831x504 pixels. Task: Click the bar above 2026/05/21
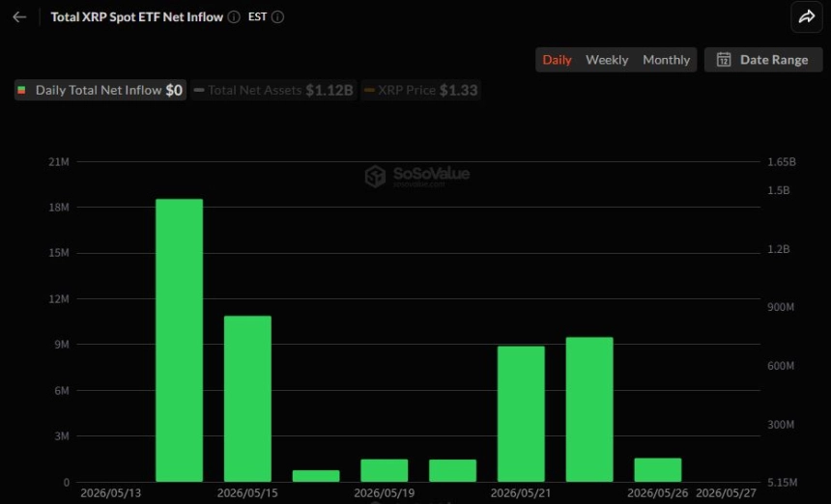pyautogui.click(x=521, y=414)
